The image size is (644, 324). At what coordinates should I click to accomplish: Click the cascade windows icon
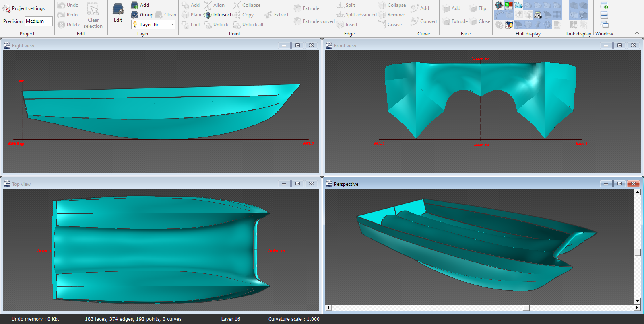[604, 25]
